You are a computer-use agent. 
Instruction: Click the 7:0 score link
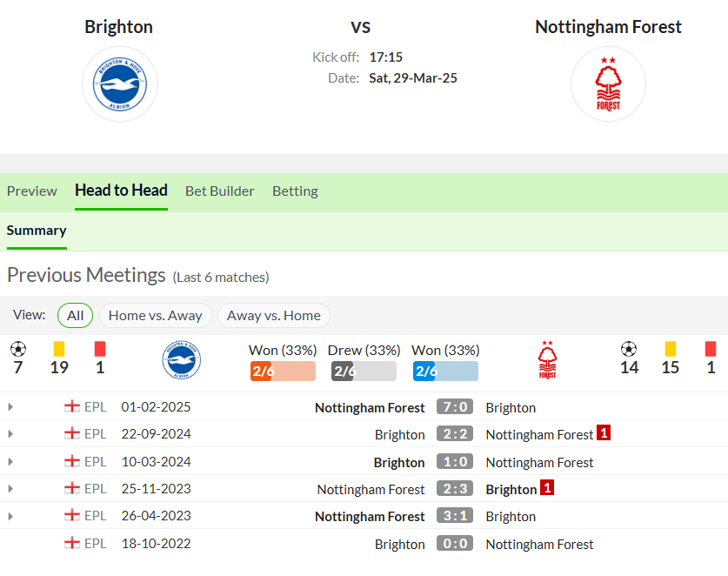(455, 406)
